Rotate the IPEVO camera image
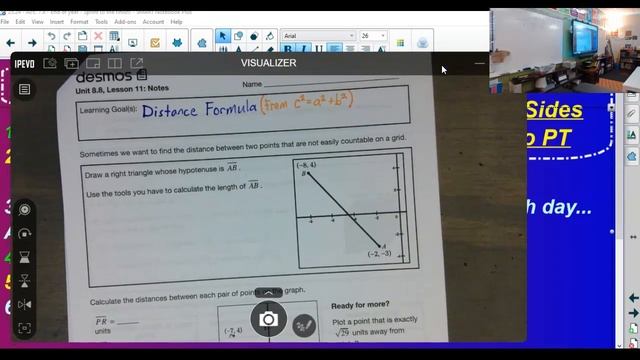Screen dimensions: 640x360 [24, 233]
